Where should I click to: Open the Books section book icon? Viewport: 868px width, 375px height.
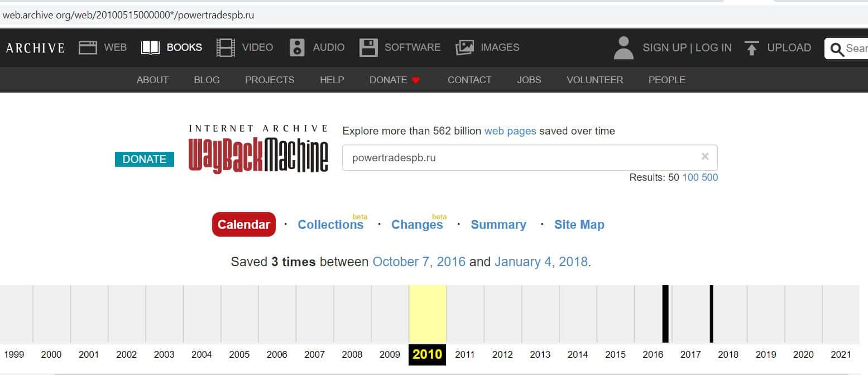point(151,47)
